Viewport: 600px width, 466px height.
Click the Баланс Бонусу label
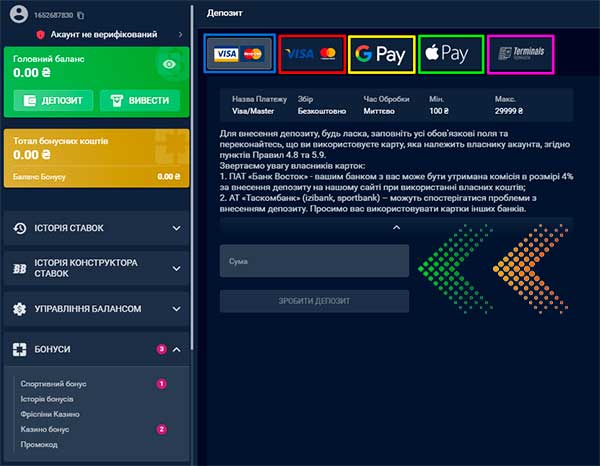point(39,177)
